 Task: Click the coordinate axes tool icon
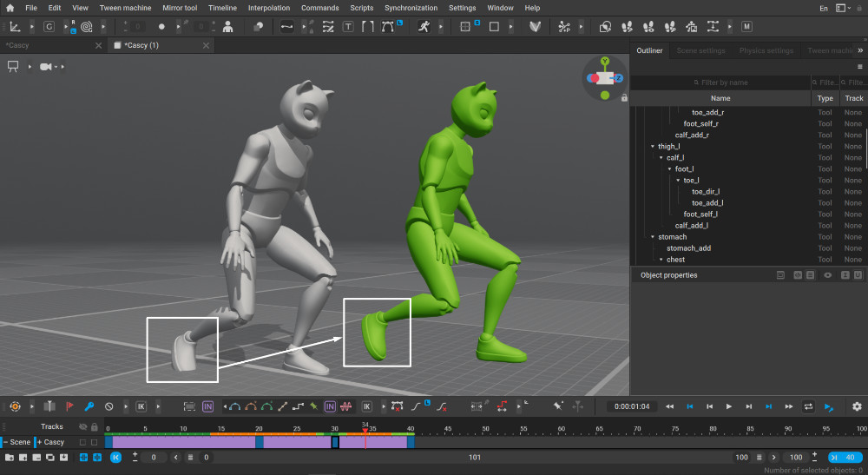(16, 27)
